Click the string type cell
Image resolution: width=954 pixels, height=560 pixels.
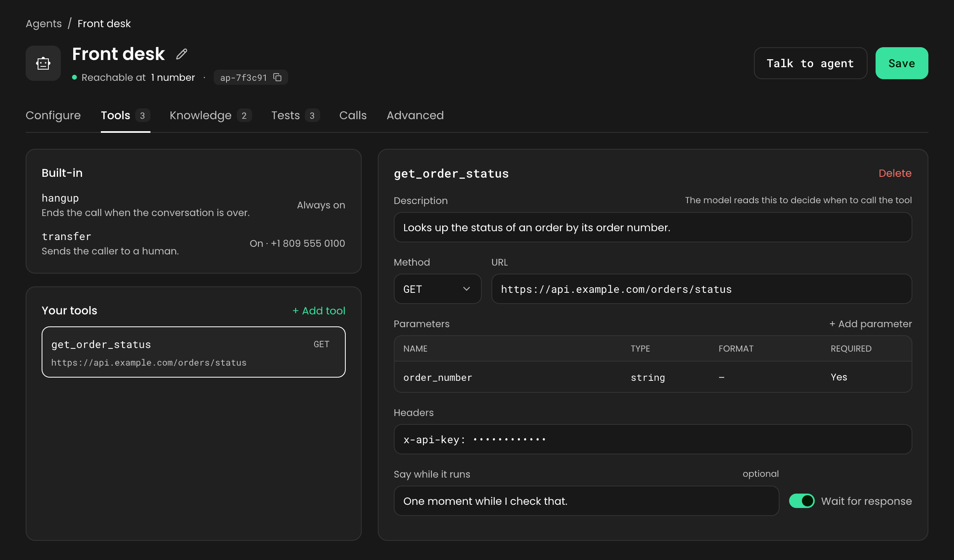[x=648, y=377]
